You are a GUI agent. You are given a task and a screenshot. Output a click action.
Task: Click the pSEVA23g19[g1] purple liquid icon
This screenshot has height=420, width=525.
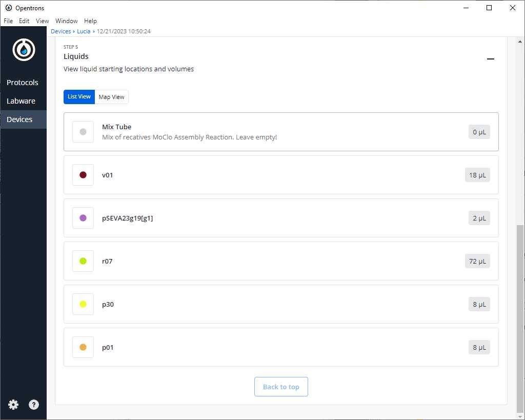click(x=83, y=218)
